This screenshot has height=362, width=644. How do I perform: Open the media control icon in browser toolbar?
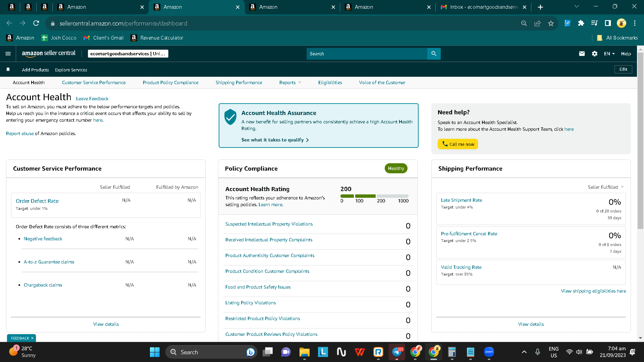(x=594, y=23)
